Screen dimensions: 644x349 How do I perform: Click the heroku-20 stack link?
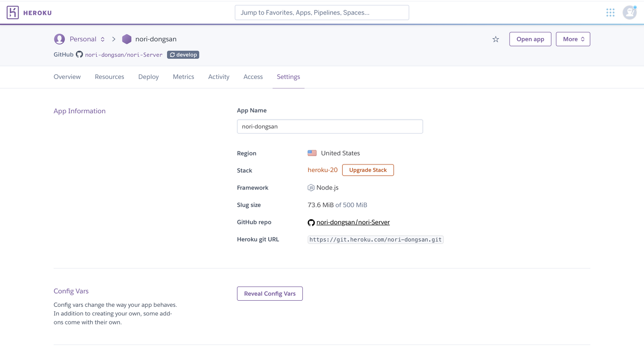(323, 170)
